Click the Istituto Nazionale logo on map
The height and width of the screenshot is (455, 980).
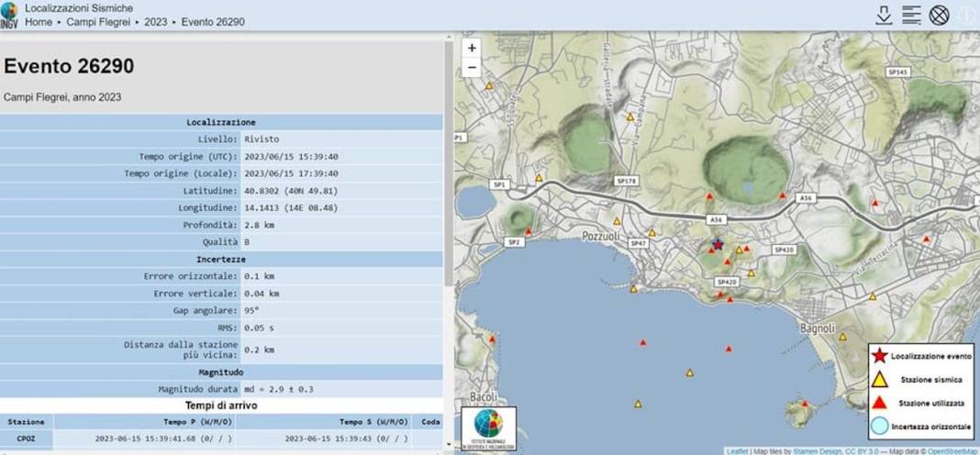[489, 427]
